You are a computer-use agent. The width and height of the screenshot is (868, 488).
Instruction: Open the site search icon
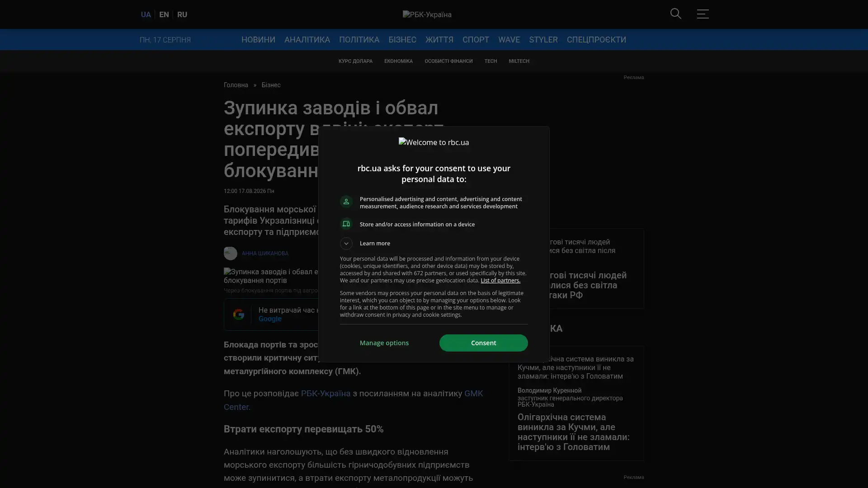click(x=675, y=14)
